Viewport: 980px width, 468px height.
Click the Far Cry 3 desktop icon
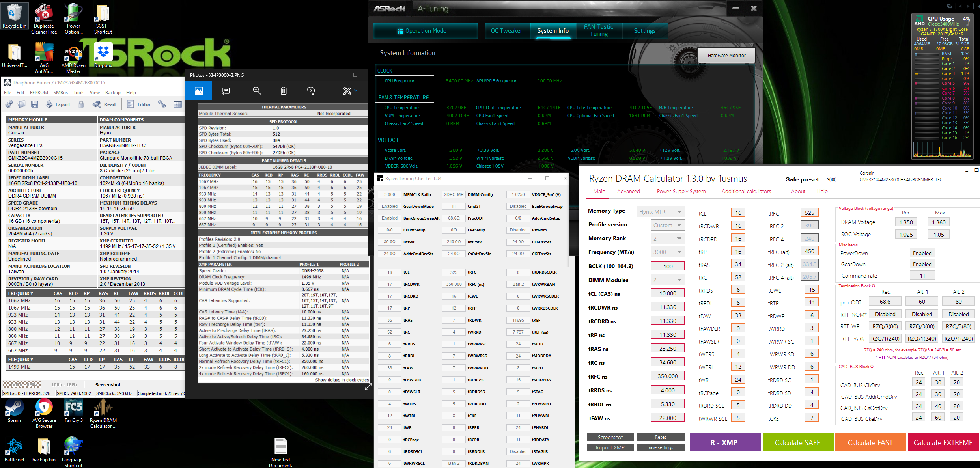click(73, 410)
